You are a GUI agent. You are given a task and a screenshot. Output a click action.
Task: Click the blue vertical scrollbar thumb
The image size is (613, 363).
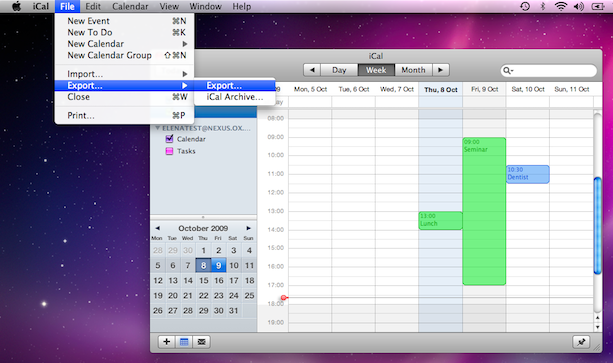tap(597, 225)
